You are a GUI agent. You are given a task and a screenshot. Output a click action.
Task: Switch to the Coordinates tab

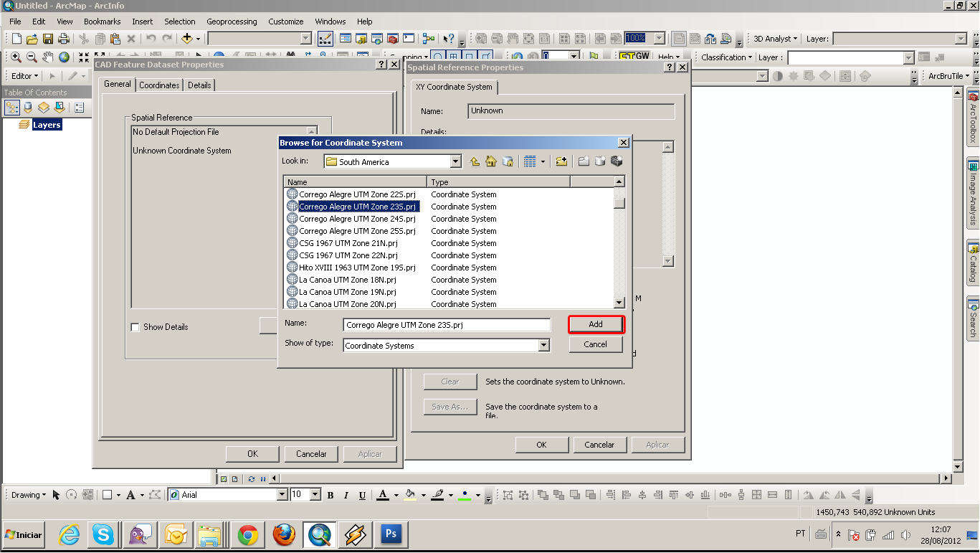pyautogui.click(x=159, y=85)
